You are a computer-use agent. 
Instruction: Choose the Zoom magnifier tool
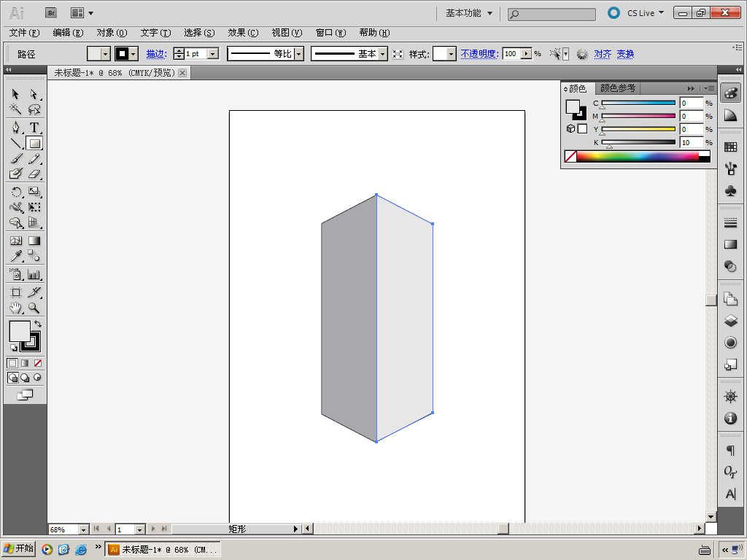34,308
